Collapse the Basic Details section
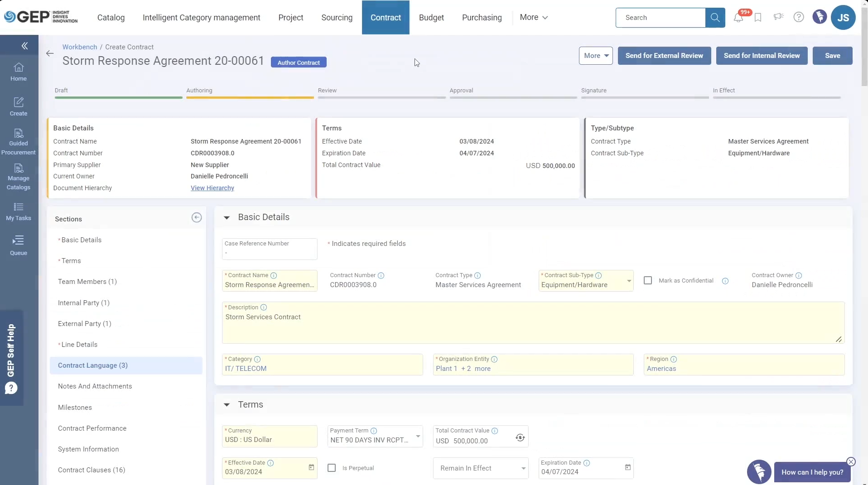This screenshot has width=868, height=485. point(227,218)
